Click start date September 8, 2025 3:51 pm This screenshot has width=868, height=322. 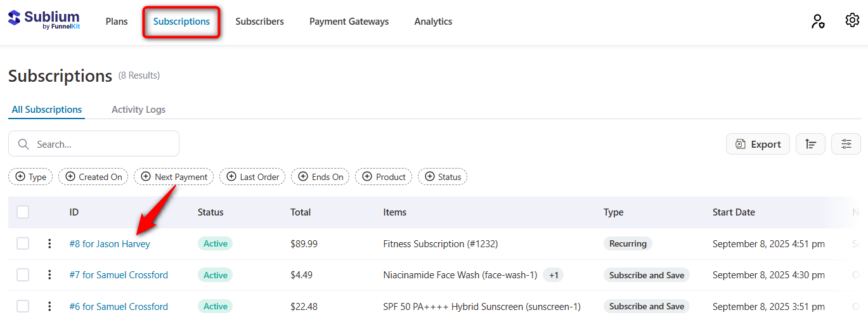point(768,306)
